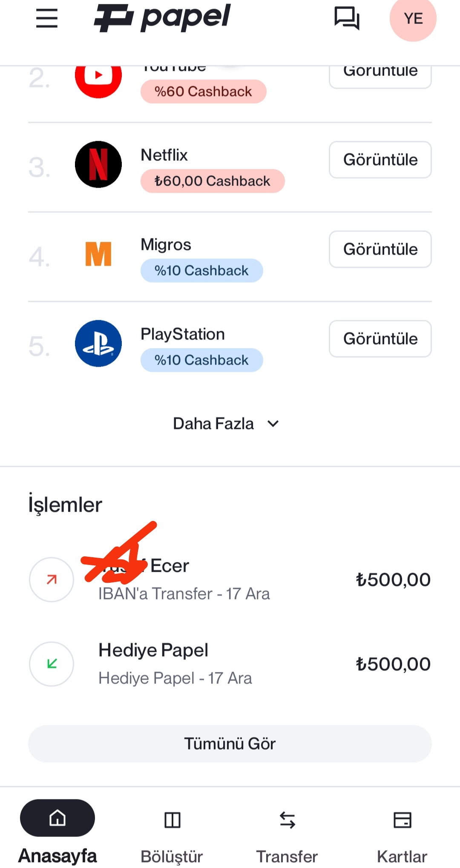The image size is (460, 868).
Task: Tap the Migros logo icon
Action: tap(98, 254)
